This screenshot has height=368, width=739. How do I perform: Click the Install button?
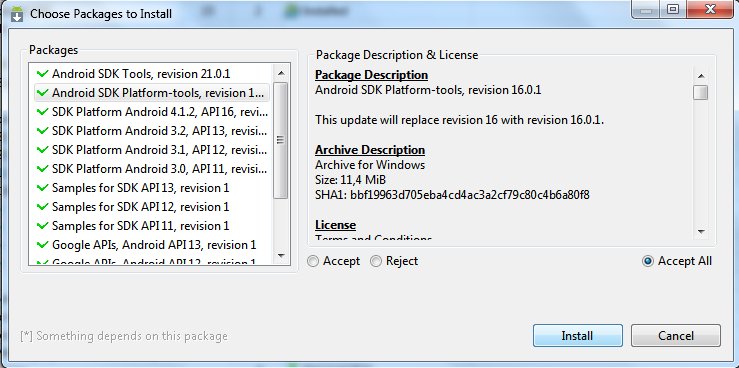[577, 335]
